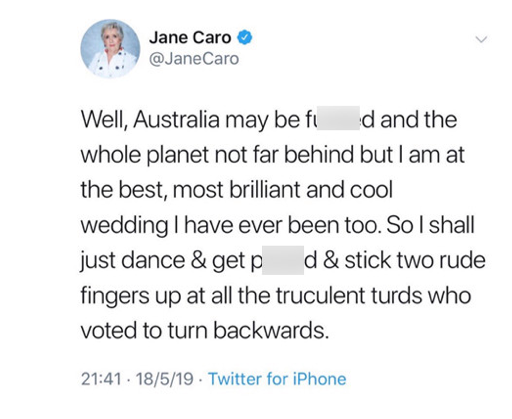Click the word 'brilliant' in the tweet
The height and width of the screenshot is (419, 512).
(x=265, y=190)
